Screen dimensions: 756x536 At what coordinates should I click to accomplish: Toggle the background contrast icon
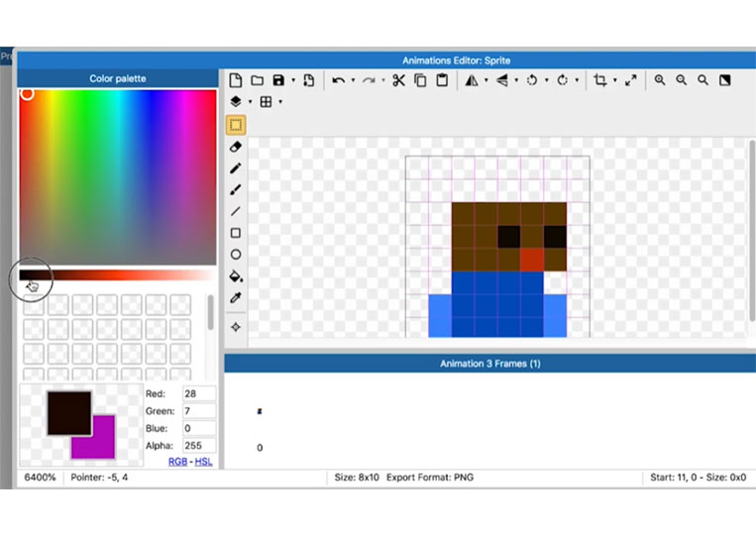724,80
